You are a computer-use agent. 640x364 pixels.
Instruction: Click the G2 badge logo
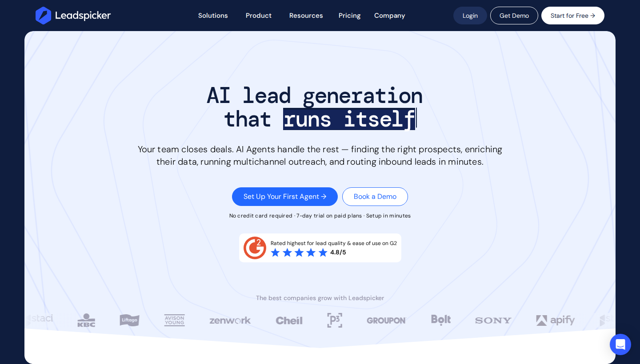click(255, 248)
